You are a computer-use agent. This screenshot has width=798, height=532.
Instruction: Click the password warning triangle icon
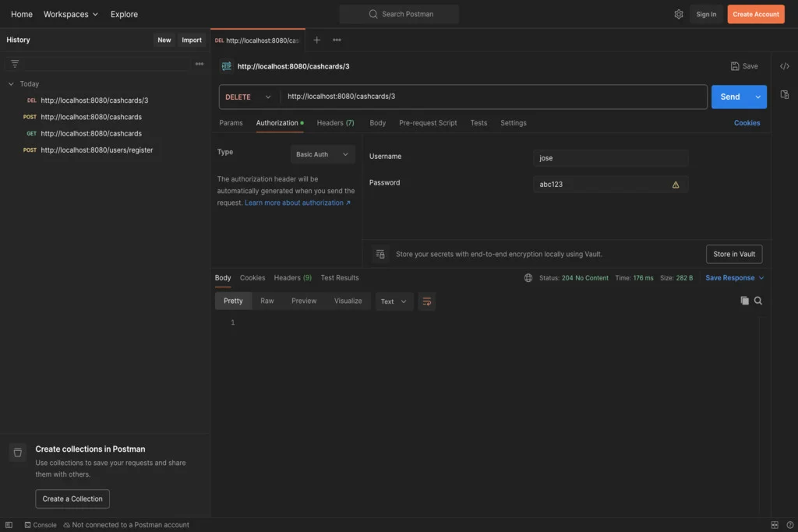coord(676,185)
